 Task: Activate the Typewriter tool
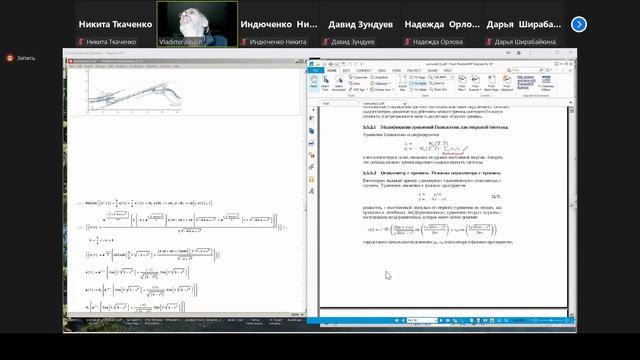coord(358,77)
